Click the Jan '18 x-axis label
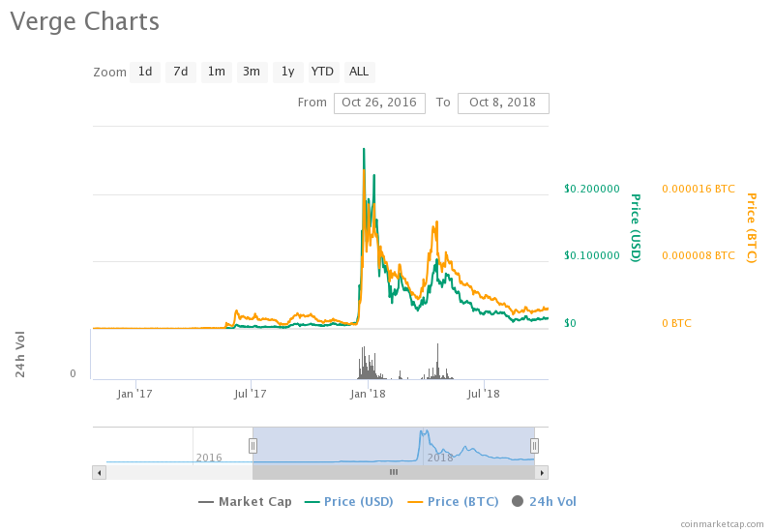774x532 pixels. pos(368,394)
